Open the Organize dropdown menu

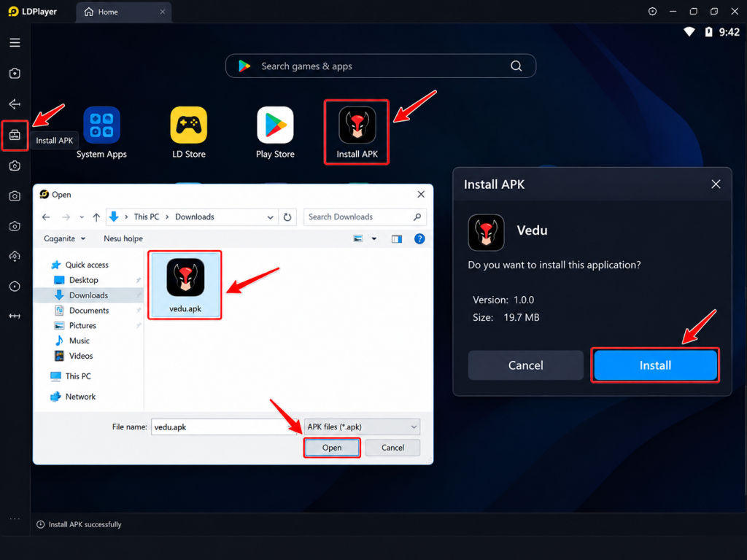(x=64, y=238)
